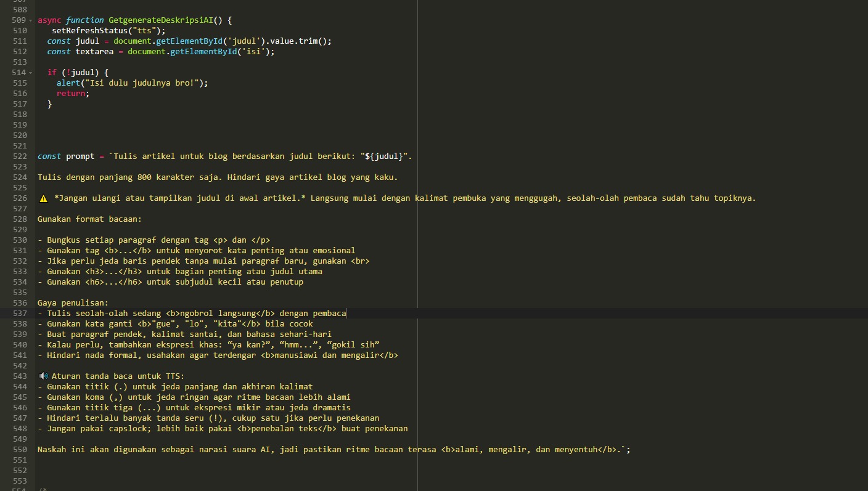Collapse the if (!judul) block fold arrow
The height and width of the screenshot is (491, 868).
[31, 73]
